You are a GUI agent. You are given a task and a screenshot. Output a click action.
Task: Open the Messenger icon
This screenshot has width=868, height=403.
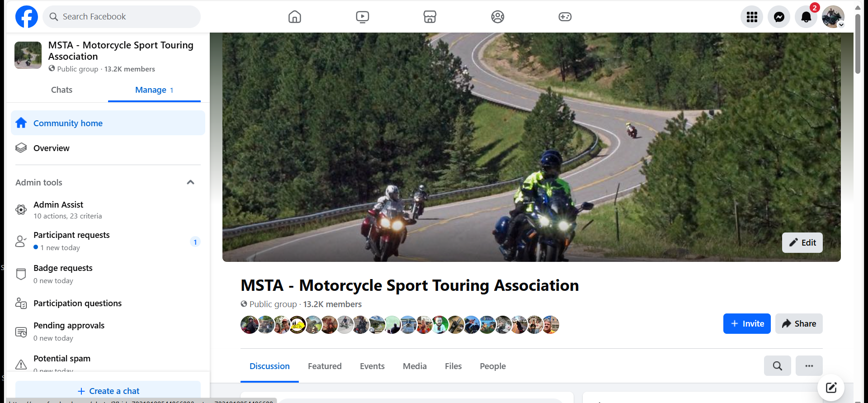coord(779,17)
